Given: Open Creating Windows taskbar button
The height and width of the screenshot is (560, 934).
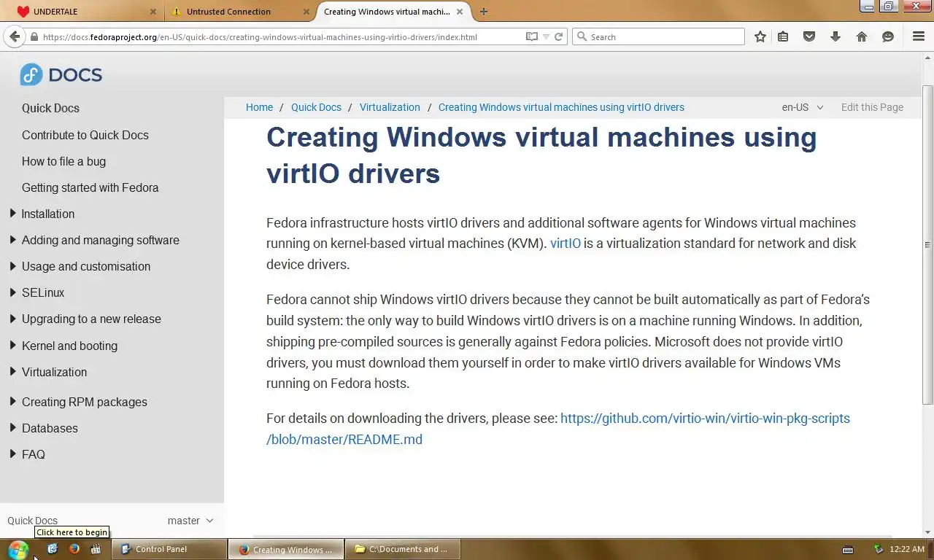Looking at the screenshot, I should (286, 549).
